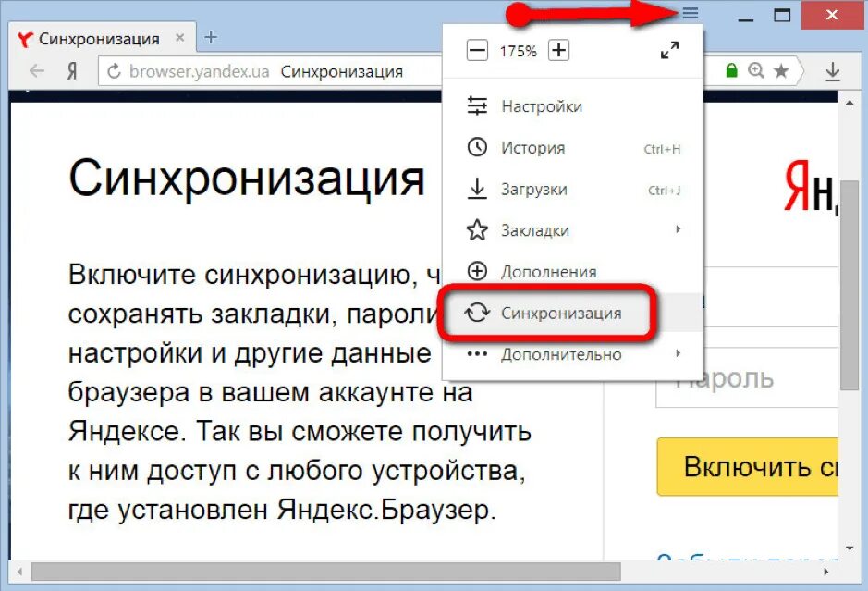868x591 pixels.
Task: Expand the Закладки submenu
Action: (573, 230)
